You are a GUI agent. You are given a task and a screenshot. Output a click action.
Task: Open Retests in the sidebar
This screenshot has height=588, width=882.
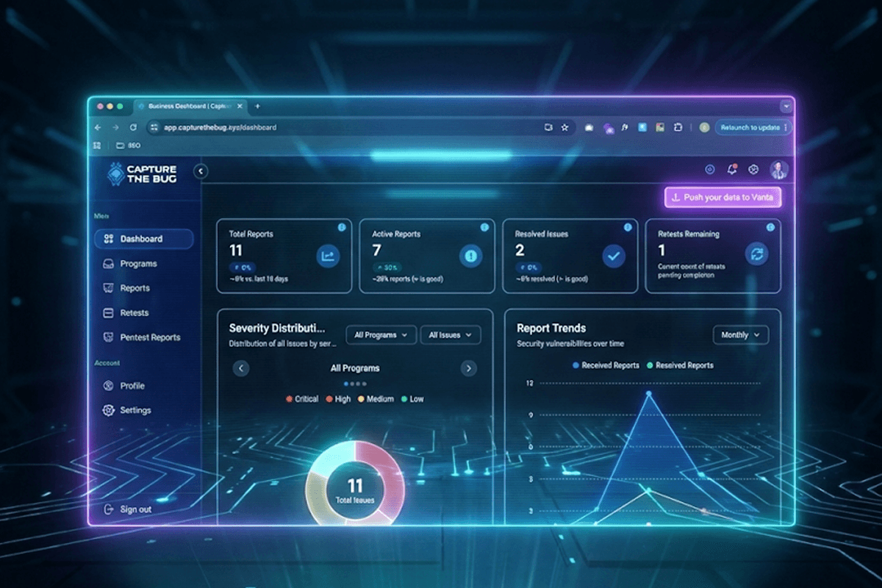pos(126,313)
